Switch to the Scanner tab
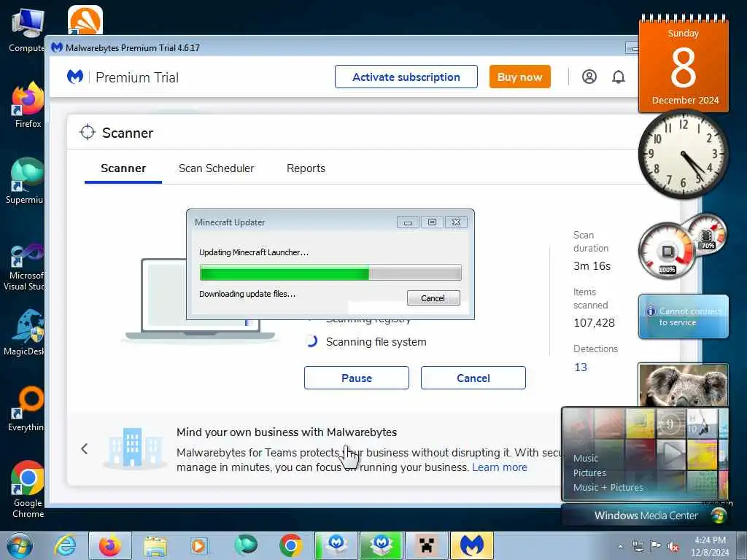The image size is (747, 560). (x=123, y=168)
